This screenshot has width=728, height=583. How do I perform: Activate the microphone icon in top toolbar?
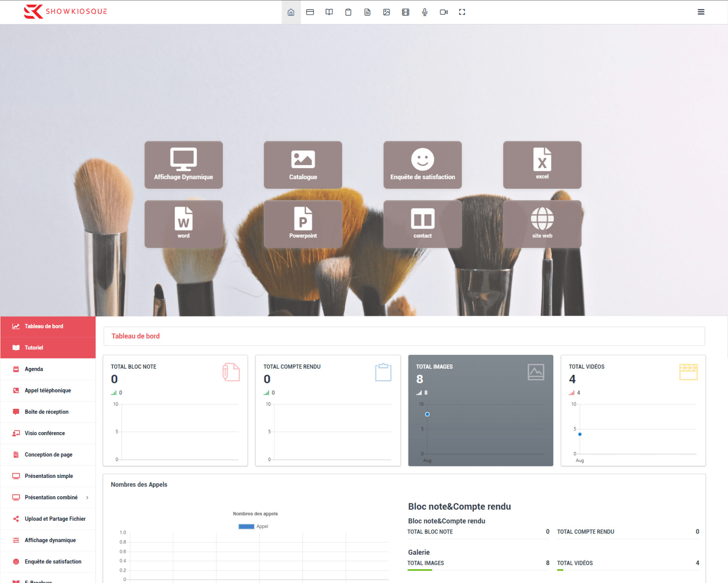(x=425, y=12)
